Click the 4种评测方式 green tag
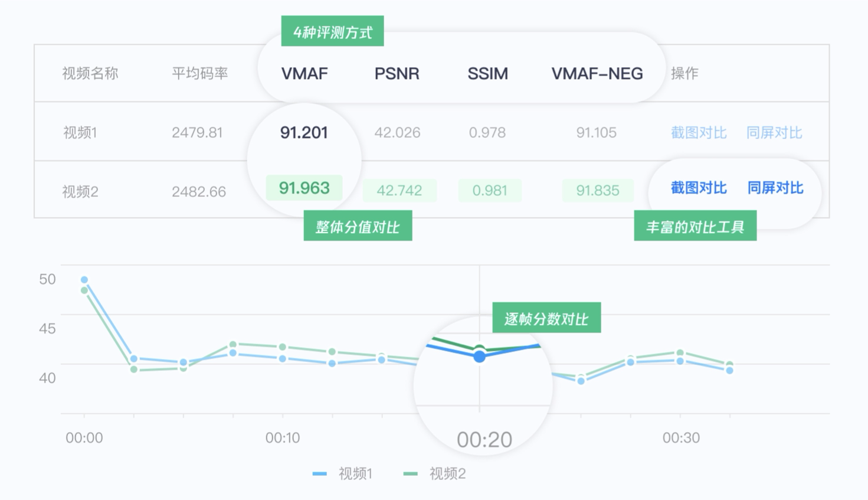This screenshot has height=500, width=868. 332,32
